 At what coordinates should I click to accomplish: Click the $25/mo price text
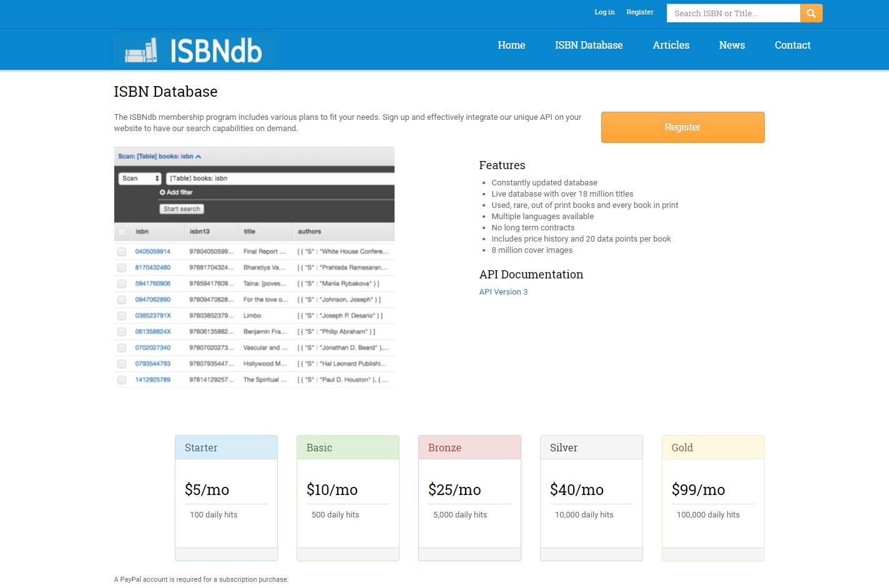pyautogui.click(x=454, y=490)
